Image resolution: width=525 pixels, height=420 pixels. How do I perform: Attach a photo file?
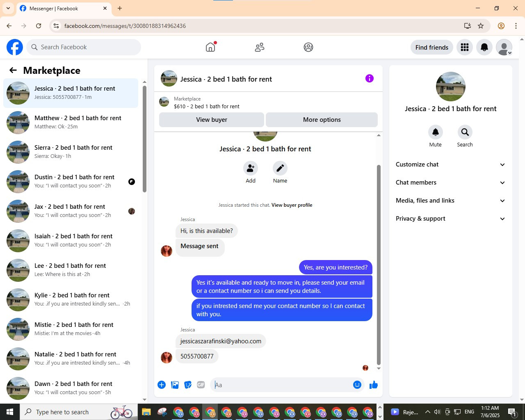[175, 385]
